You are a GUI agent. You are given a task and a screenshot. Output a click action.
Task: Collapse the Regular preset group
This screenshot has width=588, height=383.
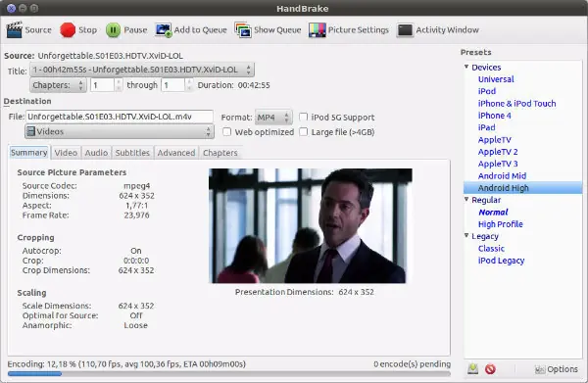(x=466, y=200)
